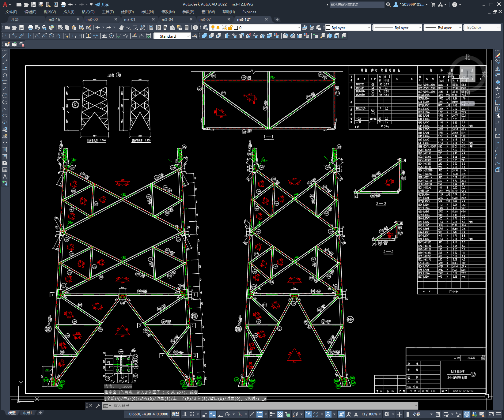Open the ByLayer linetype dropdown

[398, 28]
